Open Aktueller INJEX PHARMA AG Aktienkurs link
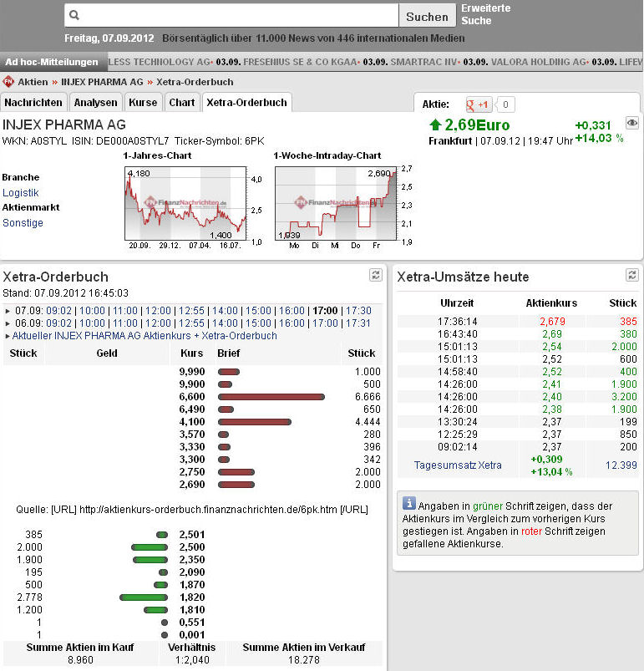644x671 pixels. click(x=145, y=336)
